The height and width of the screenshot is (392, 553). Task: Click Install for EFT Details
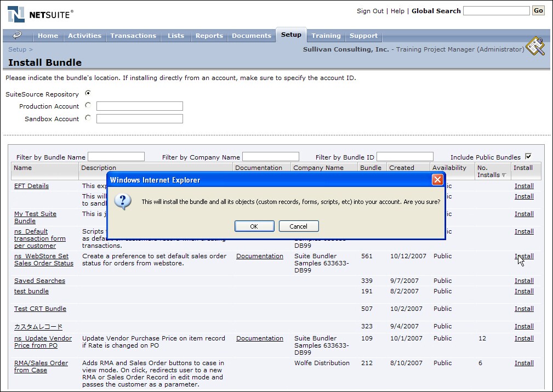pyautogui.click(x=524, y=186)
